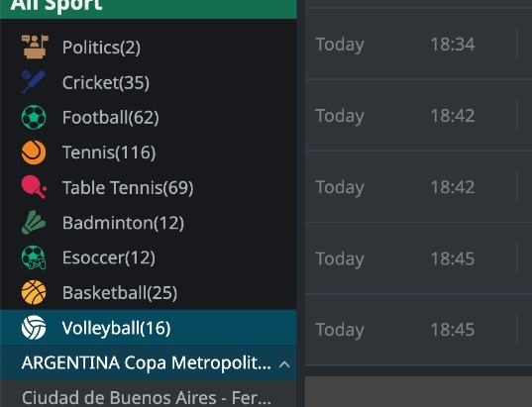Image resolution: width=532 pixels, height=407 pixels.
Task: Click the Politics podium icon
Action: click(34, 47)
